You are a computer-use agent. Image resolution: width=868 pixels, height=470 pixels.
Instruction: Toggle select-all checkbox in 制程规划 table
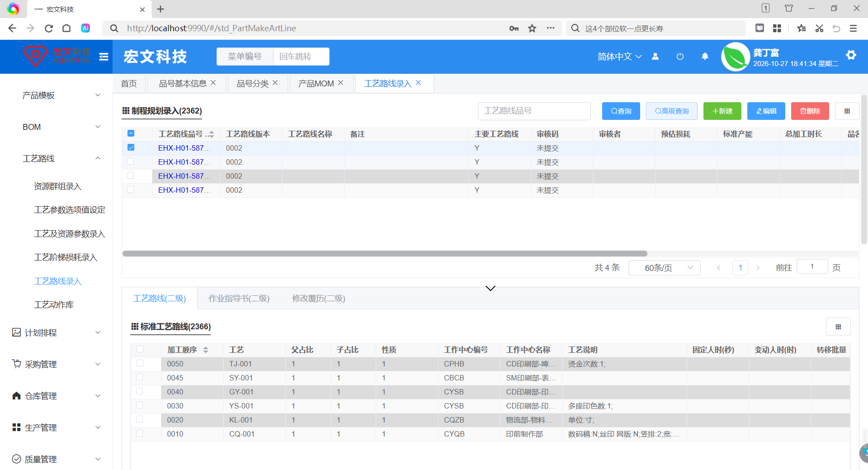tap(131, 133)
